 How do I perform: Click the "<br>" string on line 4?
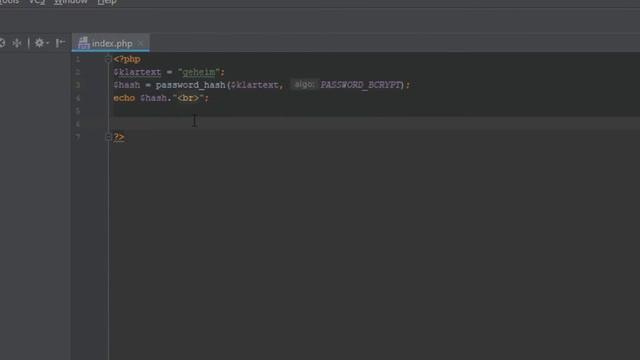[188, 98]
